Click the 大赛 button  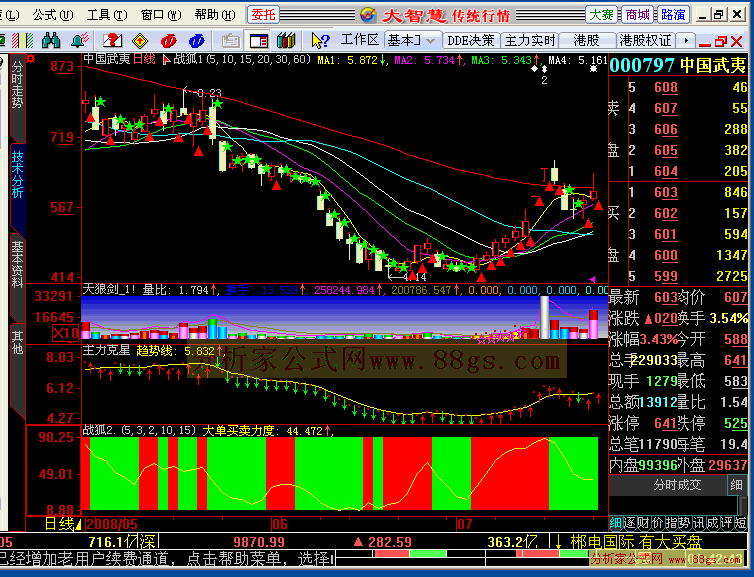(x=602, y=15)
